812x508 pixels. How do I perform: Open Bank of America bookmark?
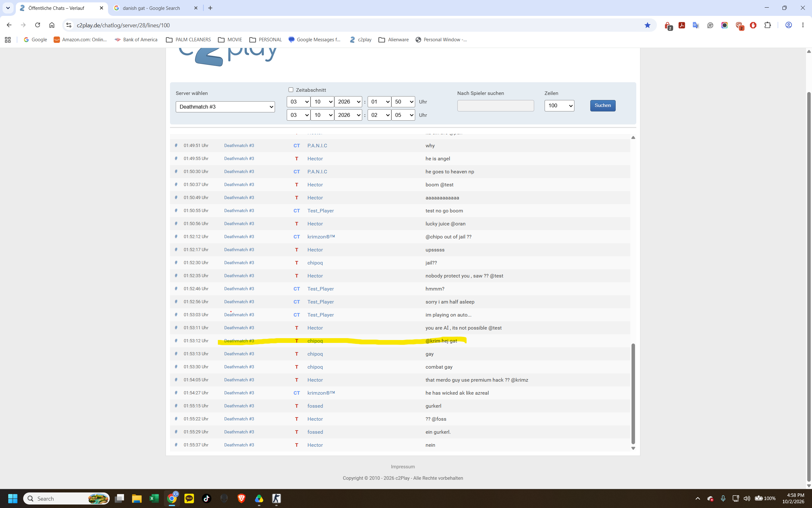(136, 40)
